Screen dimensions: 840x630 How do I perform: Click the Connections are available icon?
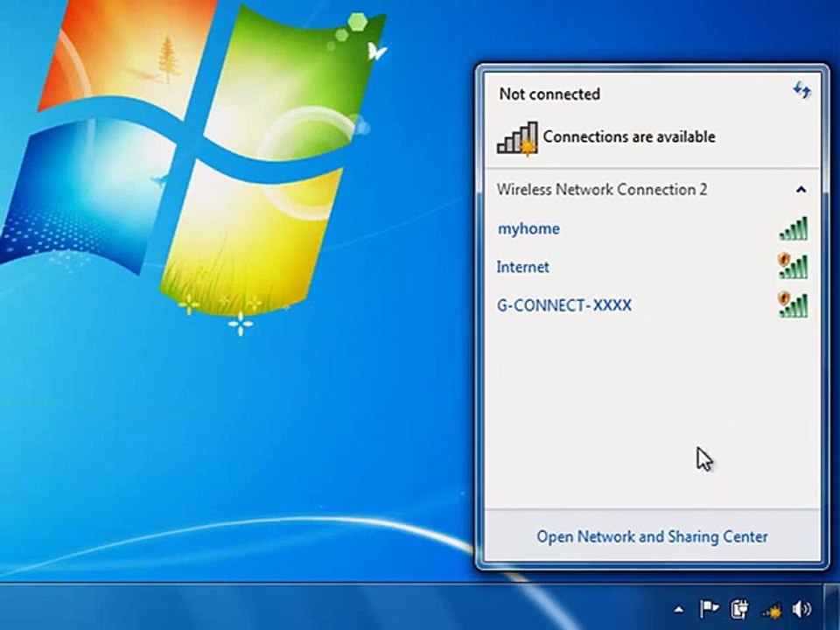517,138
